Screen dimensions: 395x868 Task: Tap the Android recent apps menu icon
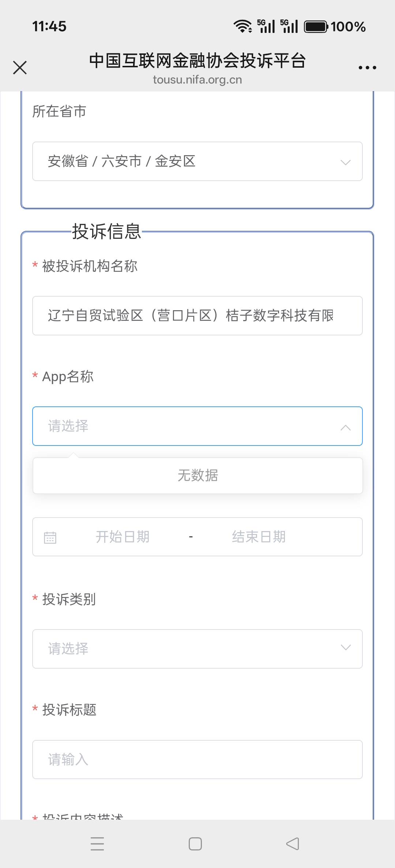point(97,844)
